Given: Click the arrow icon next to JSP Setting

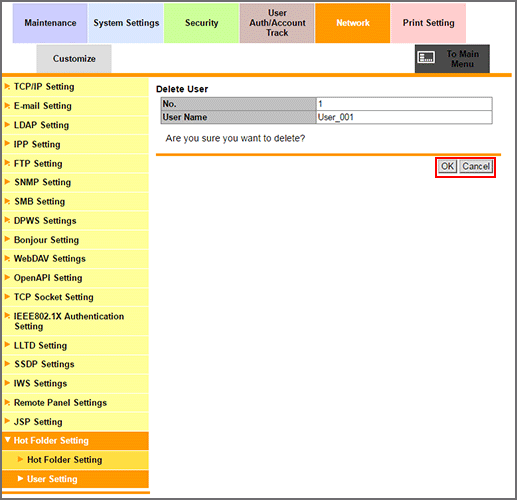Looking at the screenshot, I should click(x=7, y=421).
